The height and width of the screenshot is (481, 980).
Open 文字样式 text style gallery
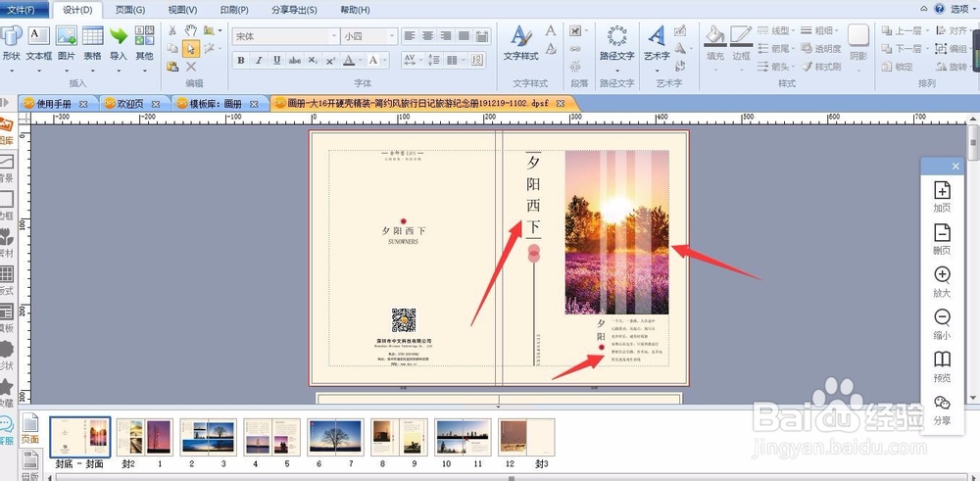[520, 44]
